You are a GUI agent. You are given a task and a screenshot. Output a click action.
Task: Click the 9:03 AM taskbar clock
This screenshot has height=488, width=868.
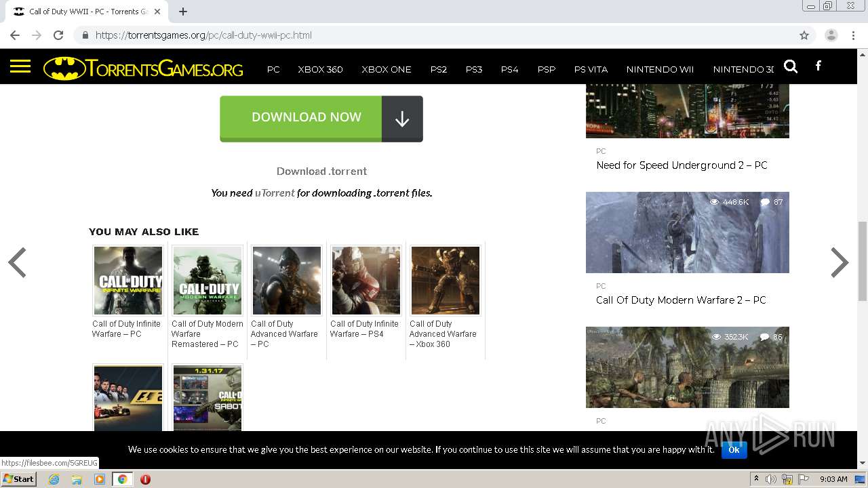click(833, 479)
